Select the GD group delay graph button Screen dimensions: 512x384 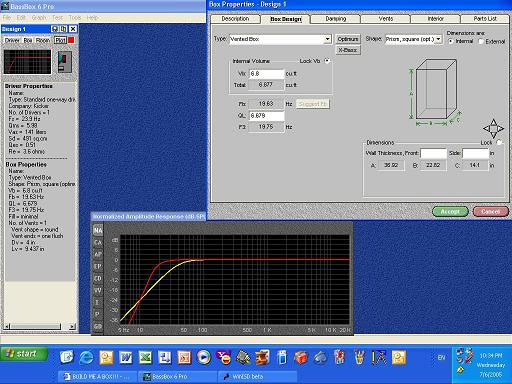pos(98,326)
